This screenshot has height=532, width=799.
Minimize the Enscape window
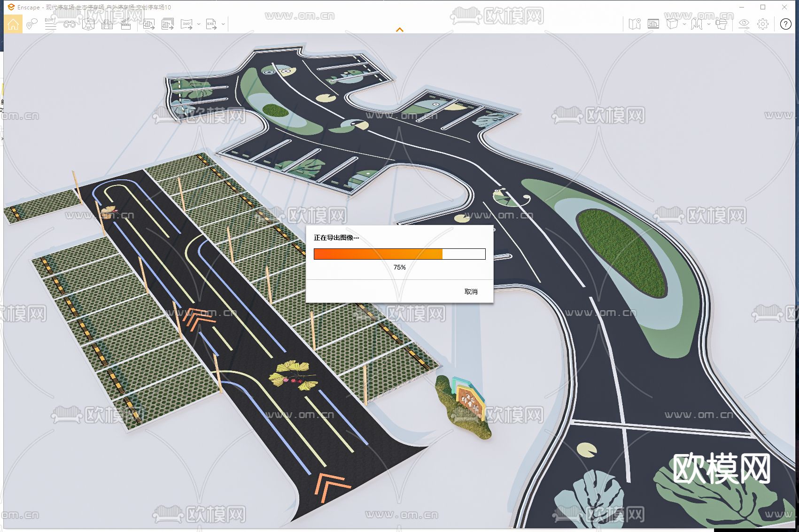742,7
